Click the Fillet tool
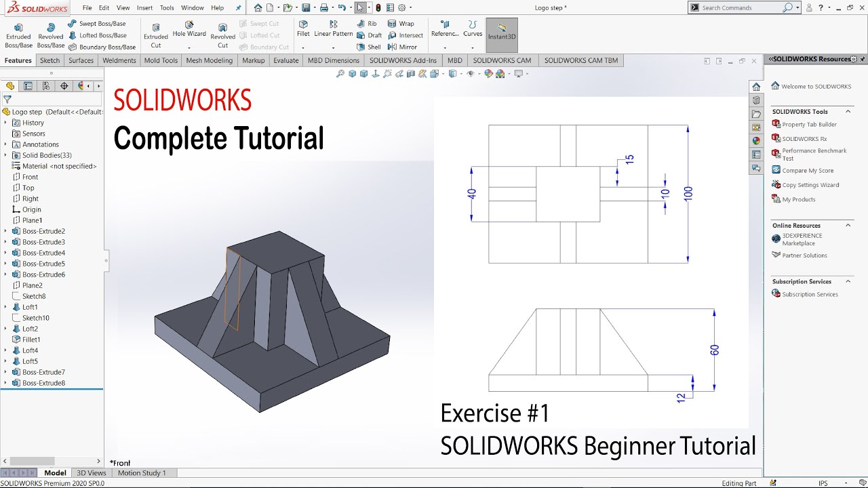The image size is (868, 488). pos(303,28)
